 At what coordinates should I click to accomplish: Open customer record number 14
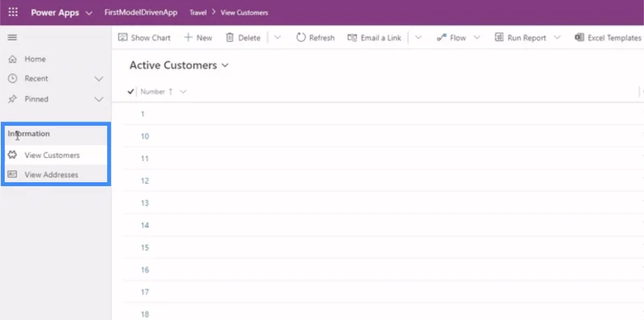click(x=145, y=225)
